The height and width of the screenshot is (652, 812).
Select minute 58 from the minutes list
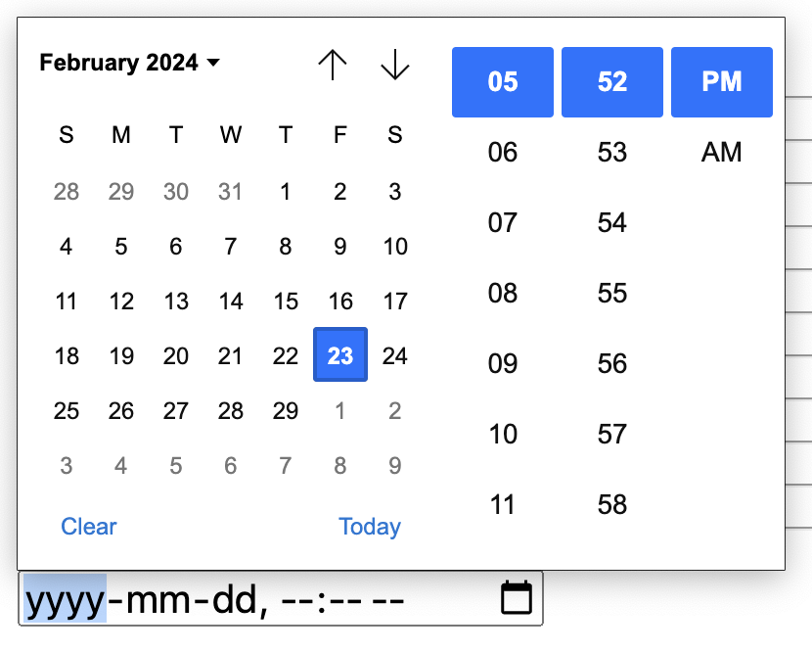[x=611, y=505]
